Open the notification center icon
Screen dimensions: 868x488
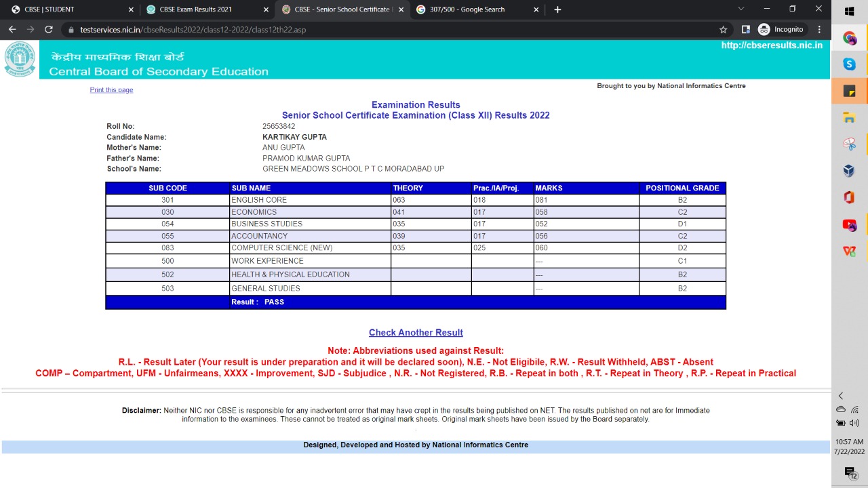[850, 472]
